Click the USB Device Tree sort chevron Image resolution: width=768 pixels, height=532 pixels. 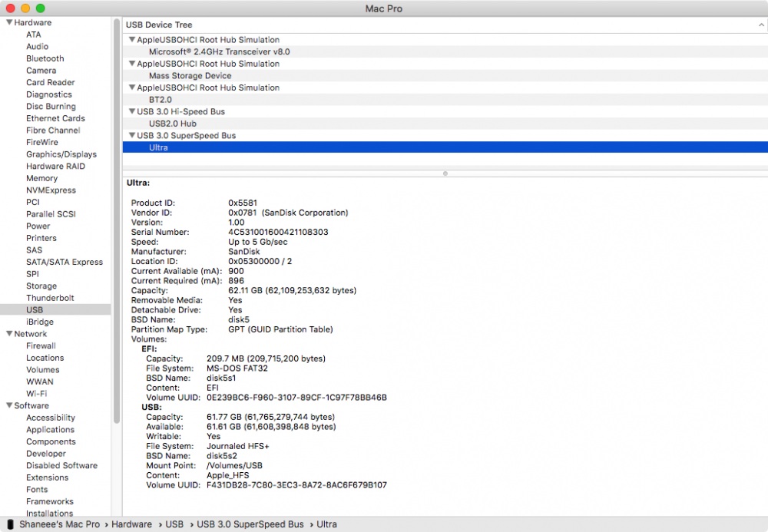(x=760, y=25)
